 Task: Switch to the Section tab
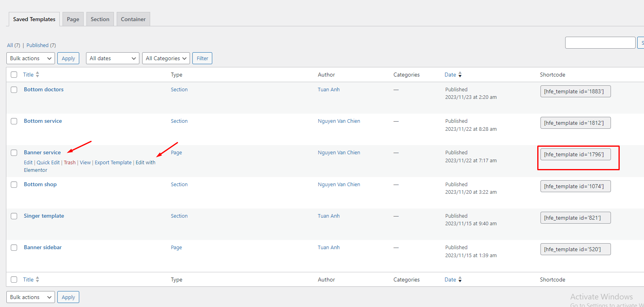[100, 19]
